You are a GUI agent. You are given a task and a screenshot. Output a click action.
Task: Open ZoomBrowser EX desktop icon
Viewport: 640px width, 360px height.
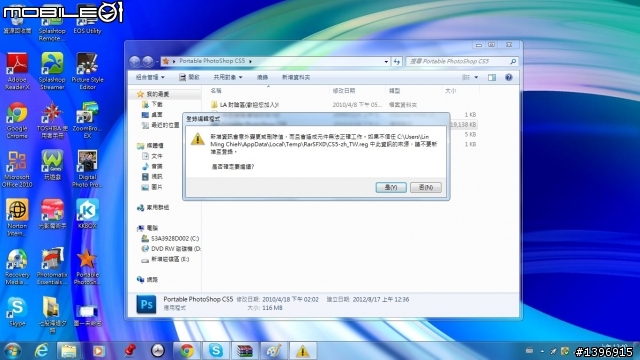tap(87, 120)
